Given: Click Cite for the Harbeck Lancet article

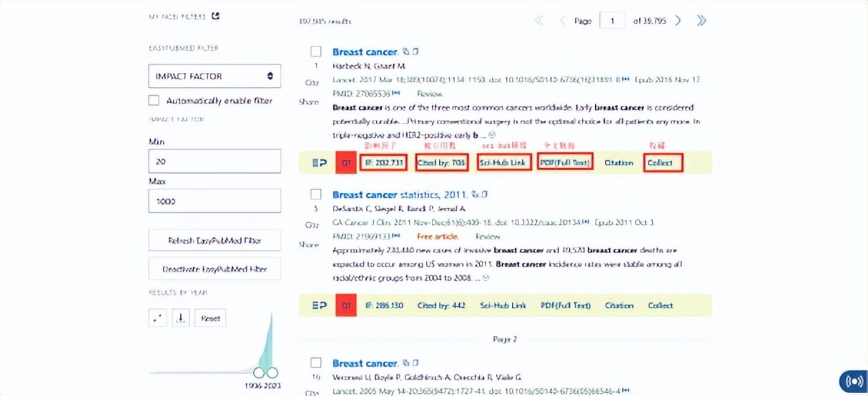Looking at the screenshot, I should [x=311, y=83].
